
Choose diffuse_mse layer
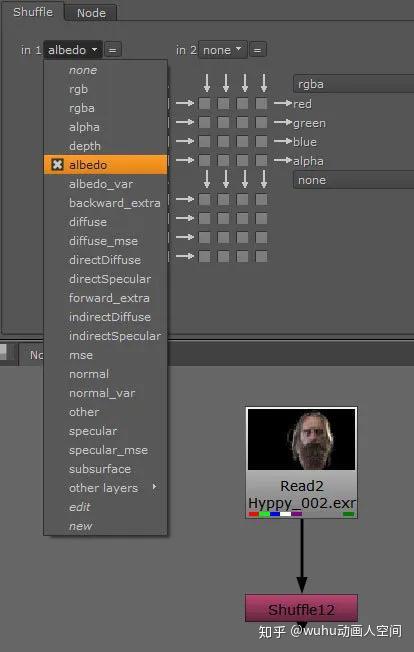106,241
